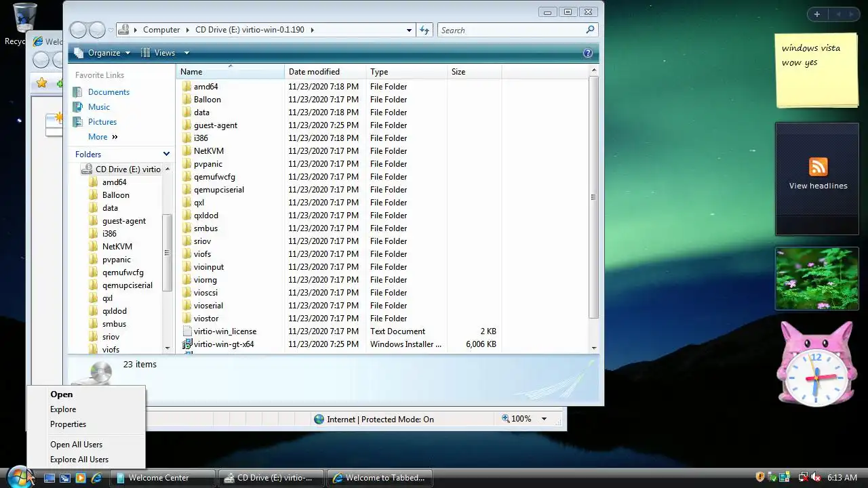This screenshot has width=868, height=488.
Task: Click the tray icon with green checkmark
Action: (x=772, y=477)
